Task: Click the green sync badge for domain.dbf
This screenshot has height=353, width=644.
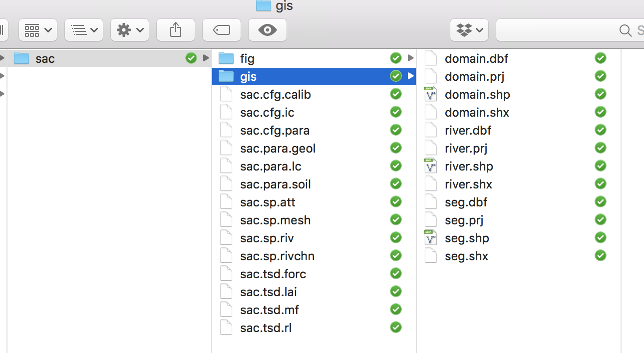Action: point(601,58)
